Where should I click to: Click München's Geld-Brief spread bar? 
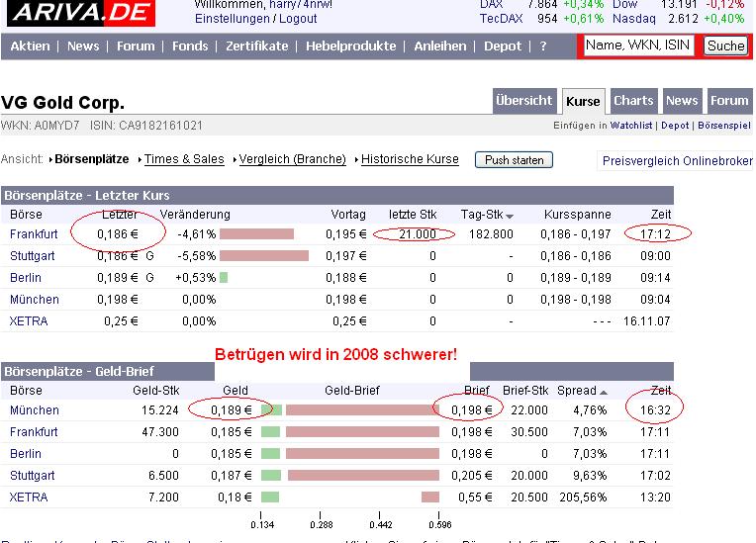pyautogui.click(x=350, y=410)
